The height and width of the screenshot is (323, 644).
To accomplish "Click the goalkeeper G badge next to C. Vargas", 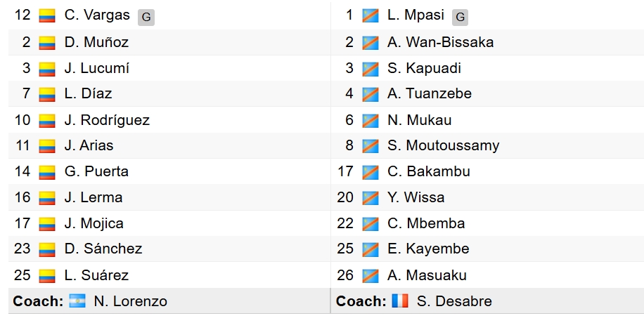I will coord(146,18).
